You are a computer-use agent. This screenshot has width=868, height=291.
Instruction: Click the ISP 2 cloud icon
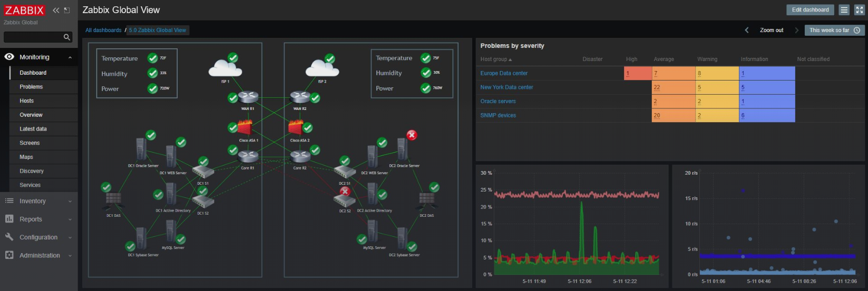[x=322, y=68]
